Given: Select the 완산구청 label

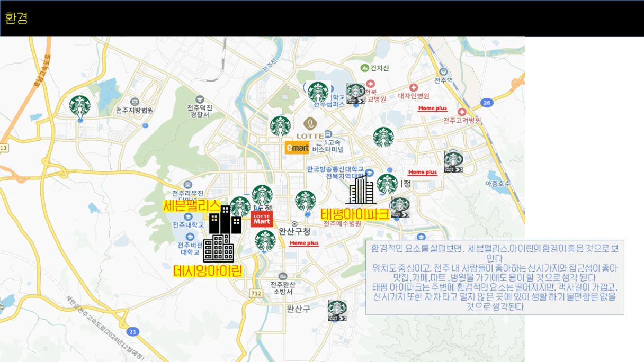Looking at the screenshot, I should (x=294, y=231).
